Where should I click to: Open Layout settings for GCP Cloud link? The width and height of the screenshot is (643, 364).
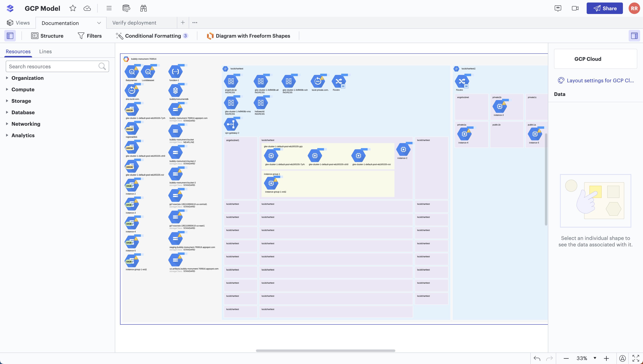(x=600, y=81)
